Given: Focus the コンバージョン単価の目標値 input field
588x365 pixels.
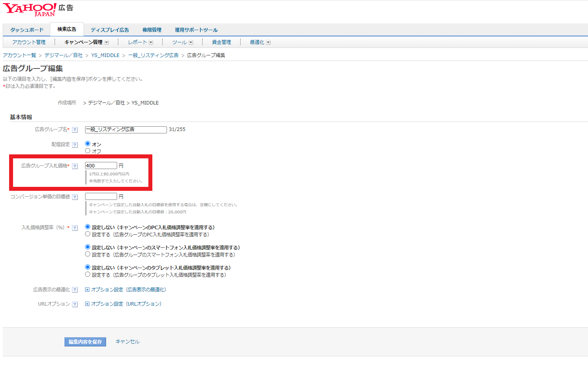Looking at the screenshot, I should tap(101, 196).
